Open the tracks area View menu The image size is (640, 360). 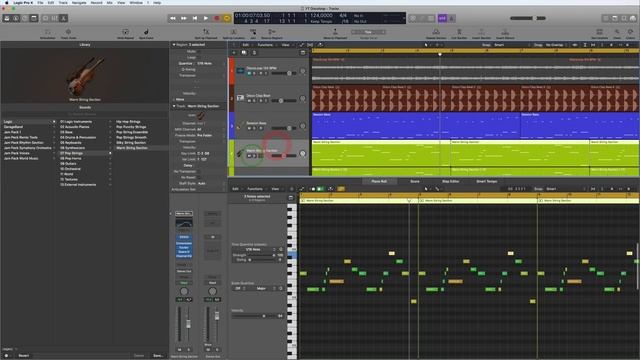coord(285,45)
